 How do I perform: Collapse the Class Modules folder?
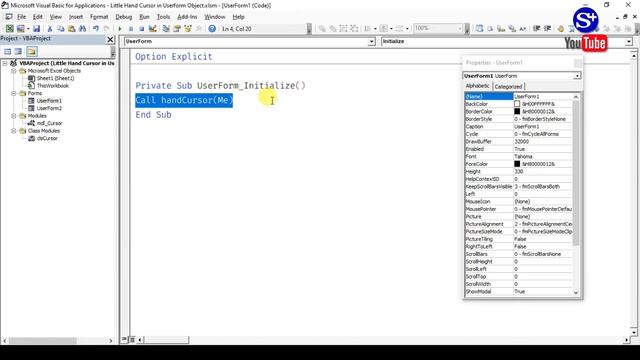(13, 131)
